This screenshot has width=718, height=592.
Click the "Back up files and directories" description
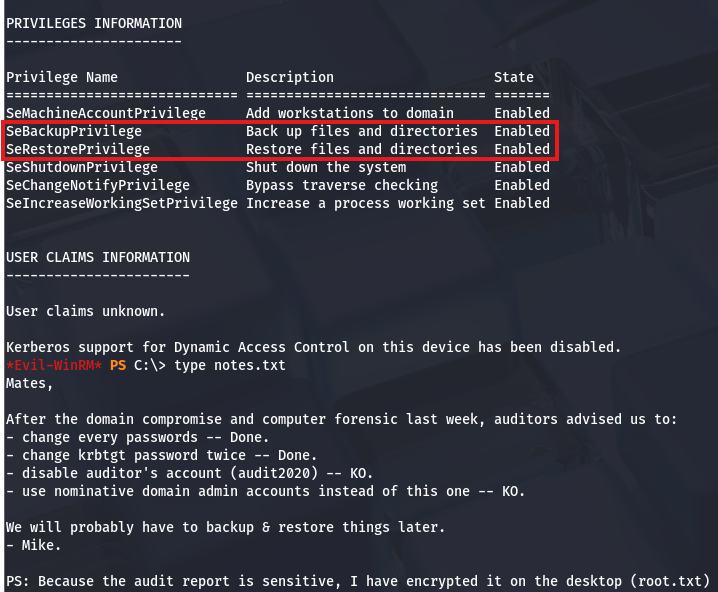(362, 131)
